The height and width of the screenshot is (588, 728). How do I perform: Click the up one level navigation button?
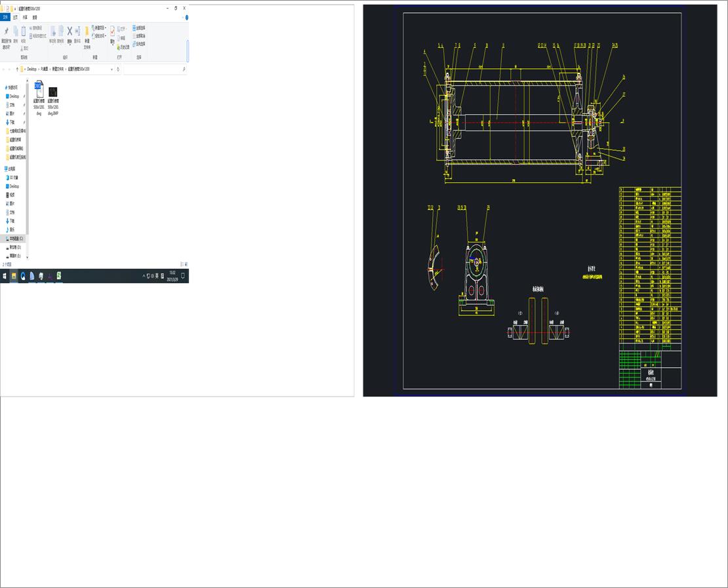(18, 69)
